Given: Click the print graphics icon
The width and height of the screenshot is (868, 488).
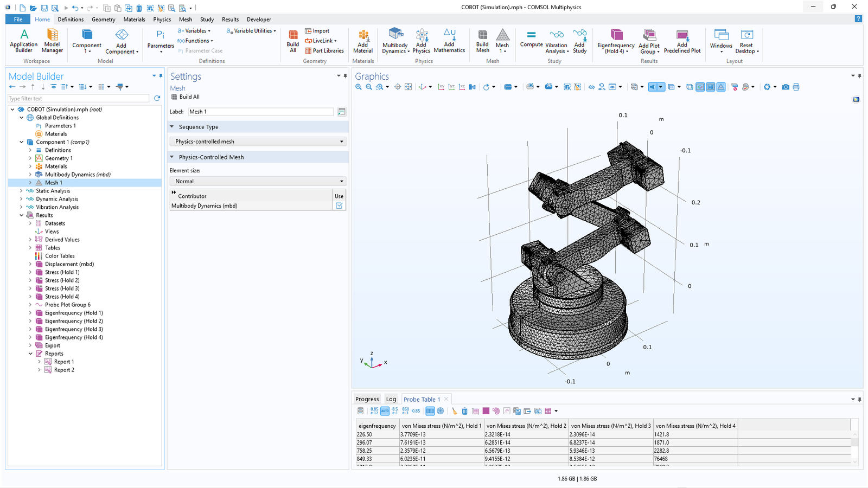Looking at the screenshot, I should coord(796,87).
